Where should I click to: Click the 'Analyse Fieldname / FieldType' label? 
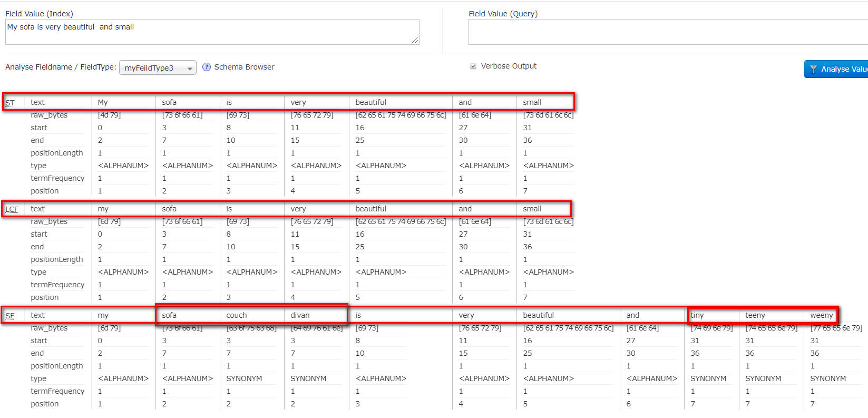61,67
